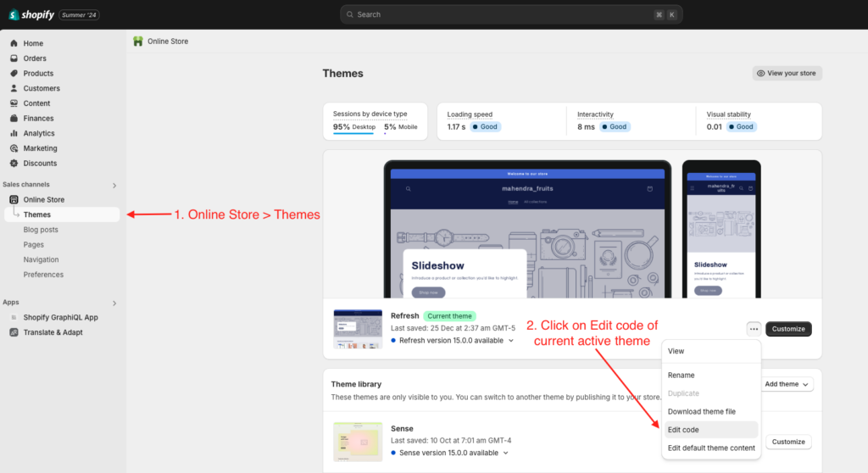Select Rename in the theme menu
Screen dimensions: 868x473
coord(682,375)
